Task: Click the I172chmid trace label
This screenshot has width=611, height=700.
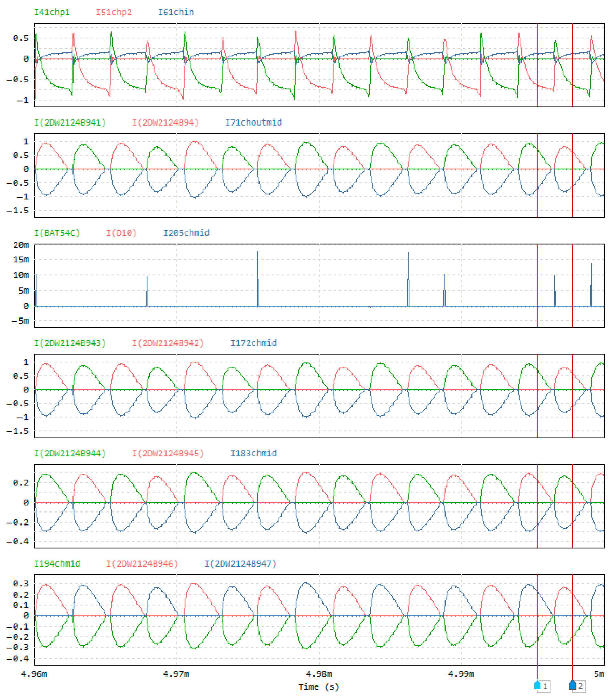Action: click(253, 343)
